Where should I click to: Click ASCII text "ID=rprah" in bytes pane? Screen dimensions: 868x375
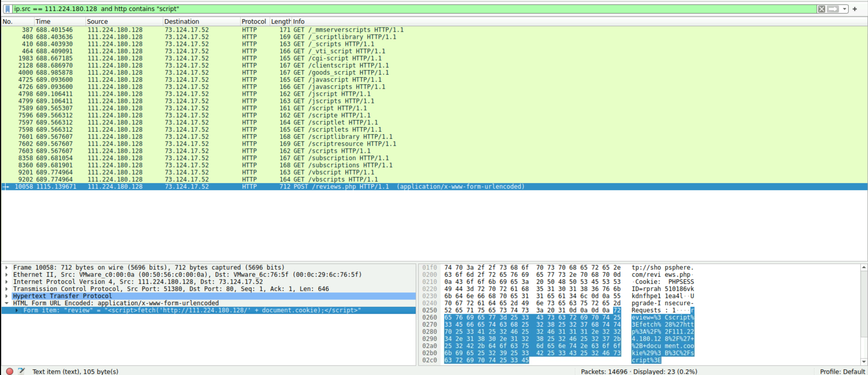point(646,289)
